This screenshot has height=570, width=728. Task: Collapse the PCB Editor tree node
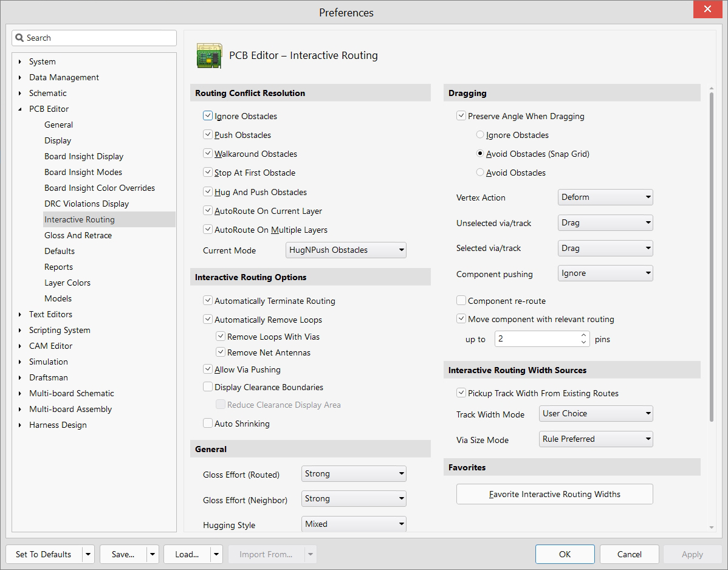point(19,109)
